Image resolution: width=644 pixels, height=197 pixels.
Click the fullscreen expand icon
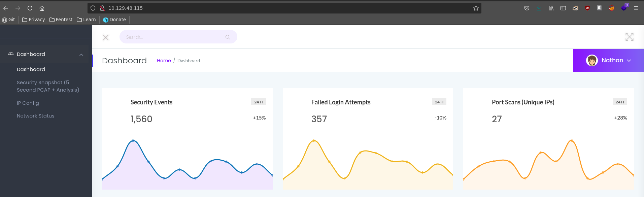[629, 37]
